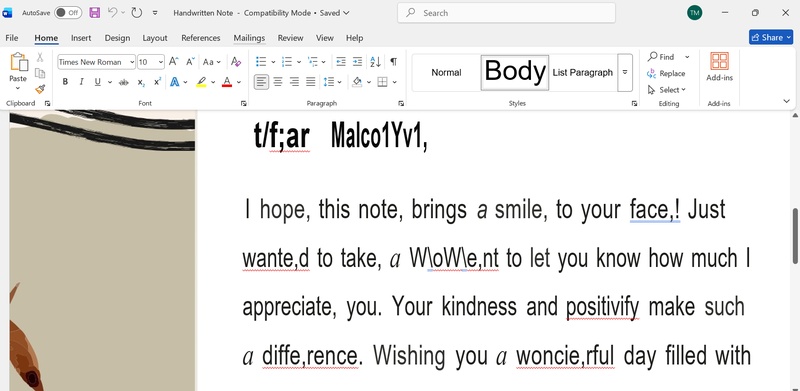The width and height of the screenshot is (800, 391).
Task: Open font color dropdown arrow
Action: [x=239, y=82]
